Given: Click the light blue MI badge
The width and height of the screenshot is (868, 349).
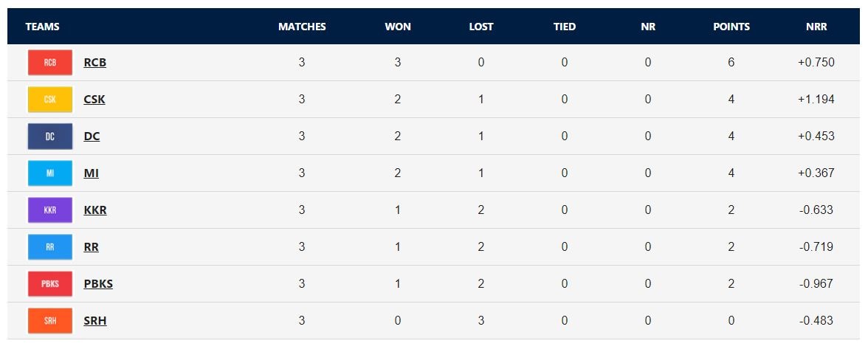Looking at the screenshot, I should [50, 173].
